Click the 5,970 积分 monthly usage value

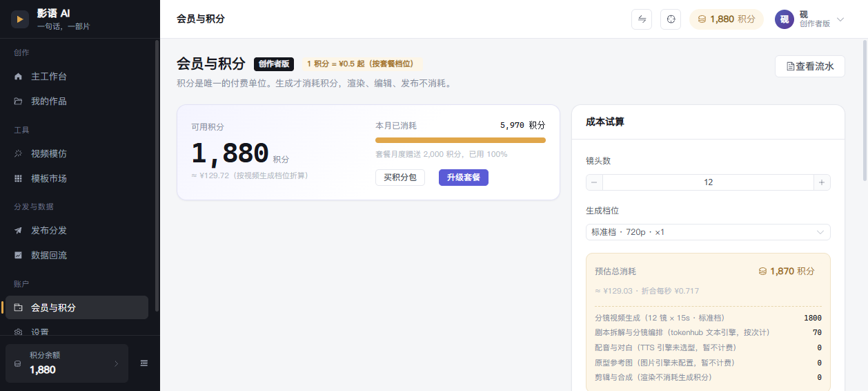point(522,126)
